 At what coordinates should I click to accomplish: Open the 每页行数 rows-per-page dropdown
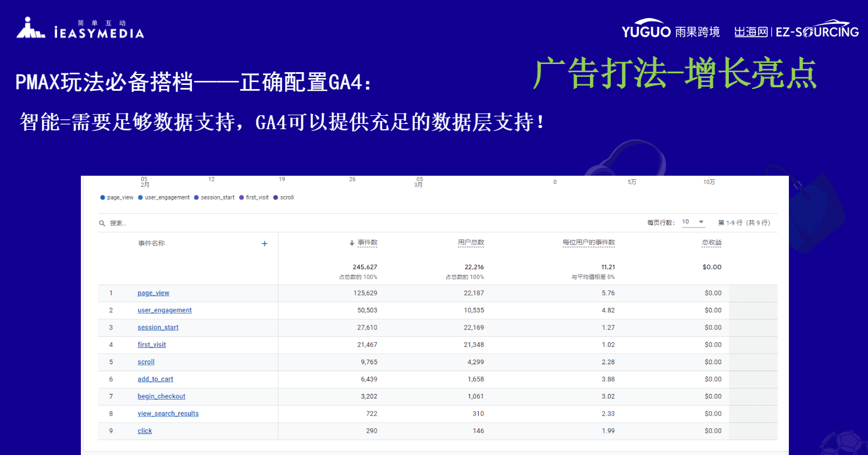coord(693,222)
